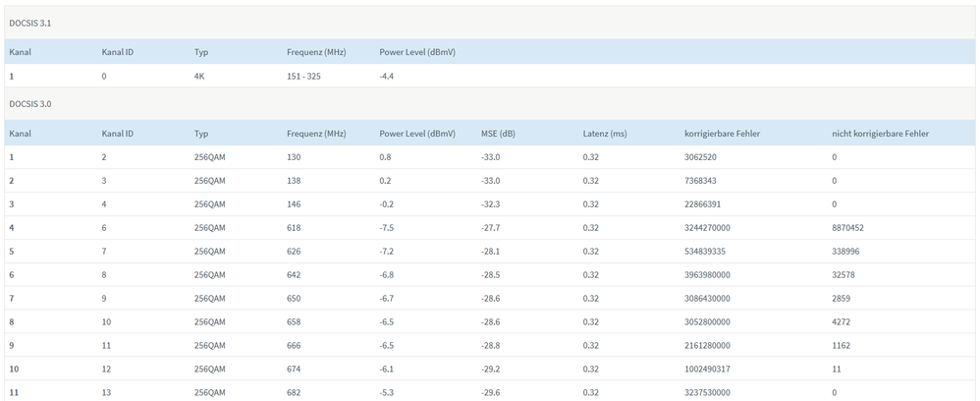This screenshot has width=980, height=401.
Task: Click the "korrigierbare Fehler" column header
Action: pyautogui.click(x=722, y=133)
